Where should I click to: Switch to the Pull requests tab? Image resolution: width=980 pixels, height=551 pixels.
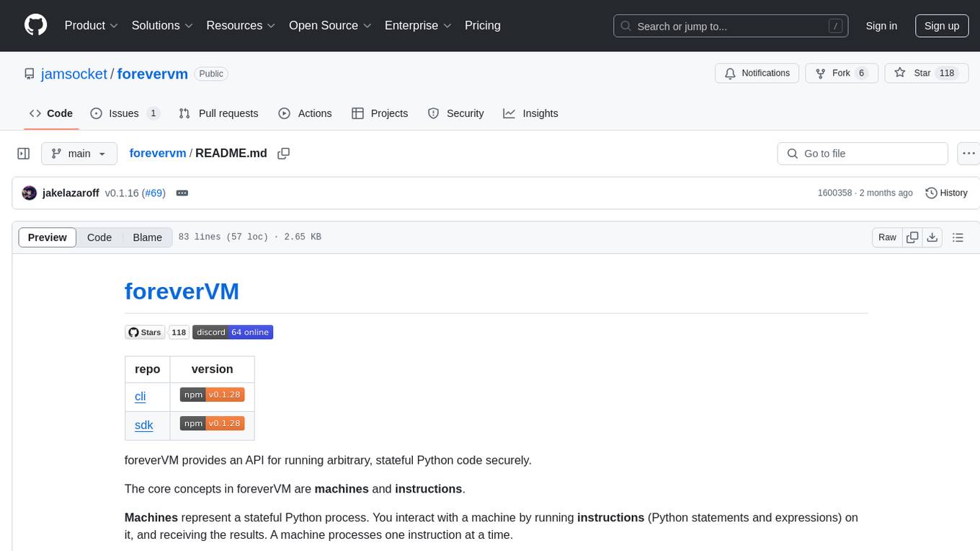pos(218,113)
